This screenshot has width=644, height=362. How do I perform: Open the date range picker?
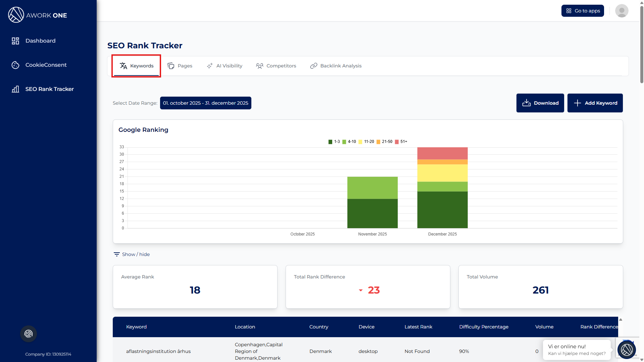[205, 103]
